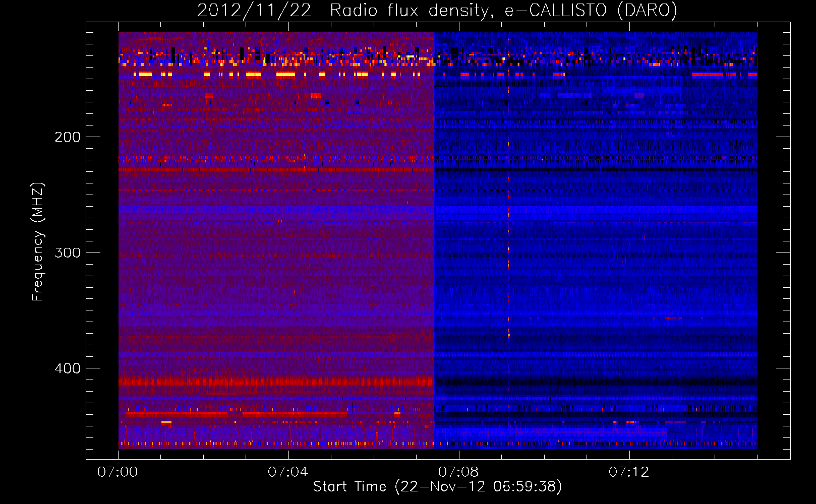
Task: Click the 'Start Time (22-Nov-12 06:59:38)' label
Action: click(x=437, y=487)
